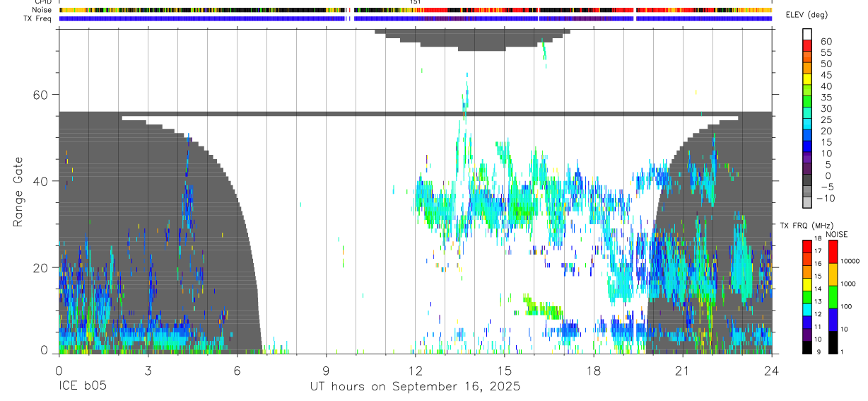Click the black bottom swatch of TX FRQ colorbar
This screenshot has height=401, width=868.
807,347
